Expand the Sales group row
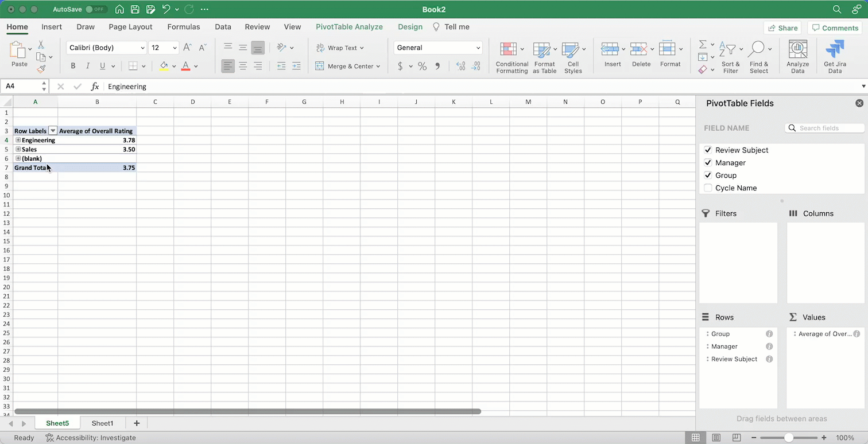This screenshot has height=444, width=868. pos(18,149)
